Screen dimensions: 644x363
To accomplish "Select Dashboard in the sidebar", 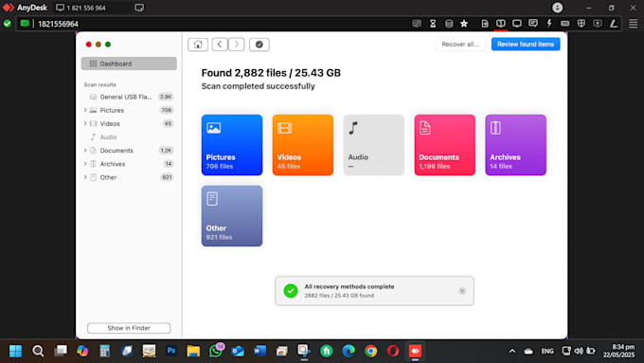I will point(129,64).
